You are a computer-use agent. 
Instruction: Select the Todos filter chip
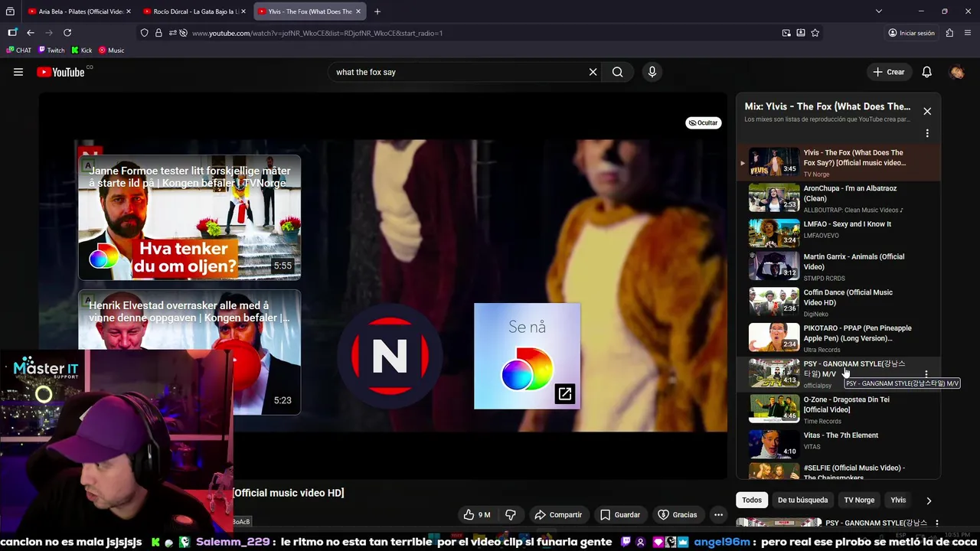[x=752, y=500]
